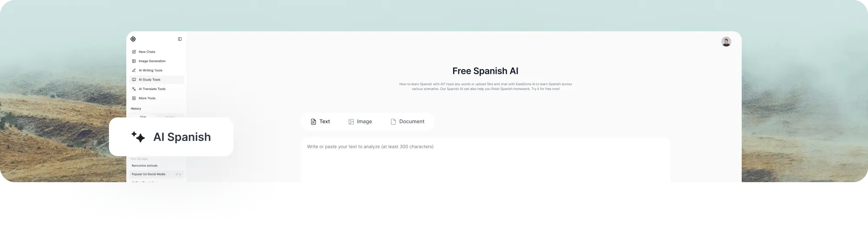This screenshot has width=868, height=230.
Task: Click the Free Spanish AI heading
Action: tap(485, 71)
